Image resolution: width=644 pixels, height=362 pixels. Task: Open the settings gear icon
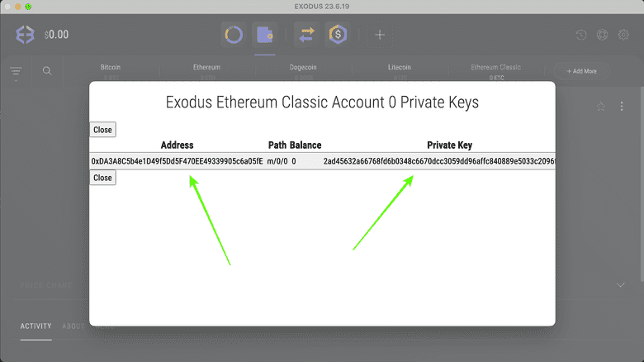click(x=602, y=36)
